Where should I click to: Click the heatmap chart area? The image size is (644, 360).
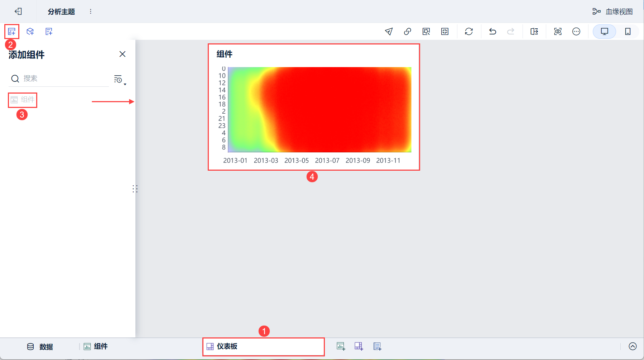(320, 110)
